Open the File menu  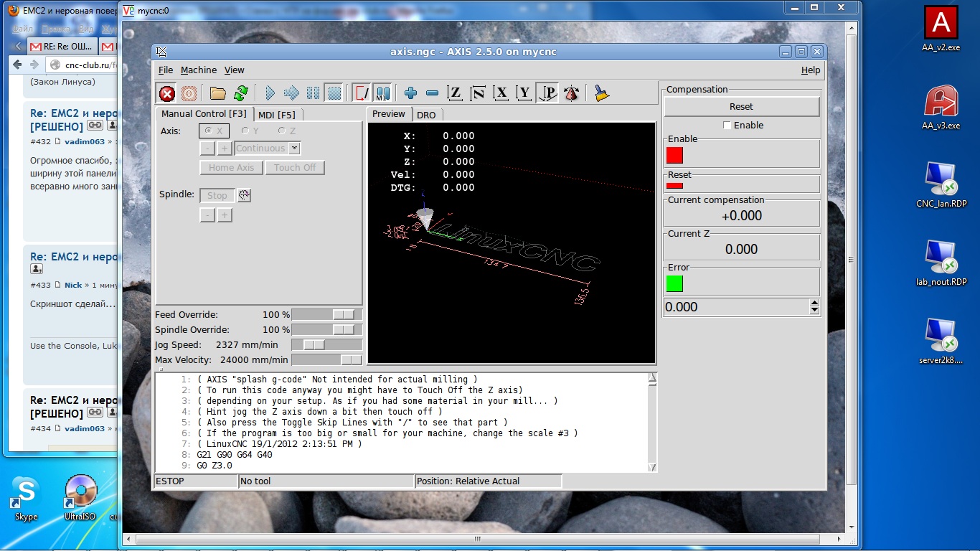(166, 70)
